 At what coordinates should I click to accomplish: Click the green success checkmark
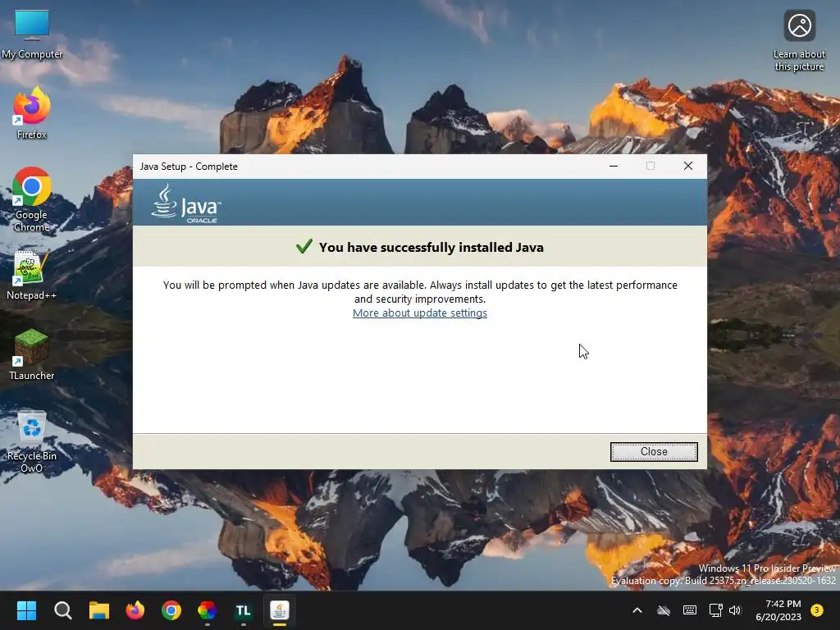pyautogui.click(x=304, y=246)
